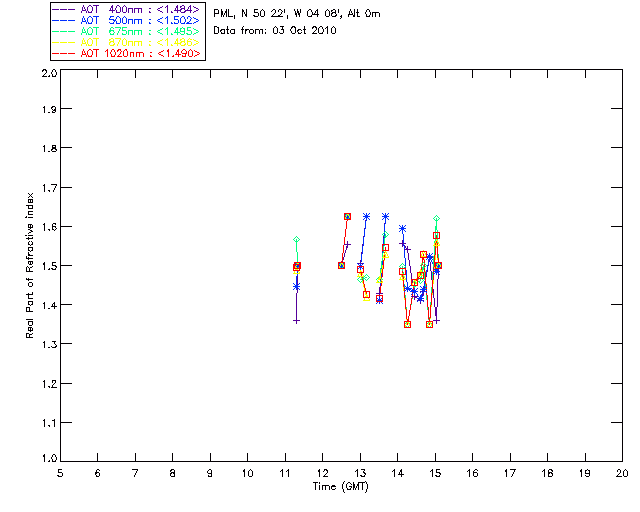Screen dimensions: 640x512
Task: Click the blue dashed line legend swatch
Action: coord(64,20)
